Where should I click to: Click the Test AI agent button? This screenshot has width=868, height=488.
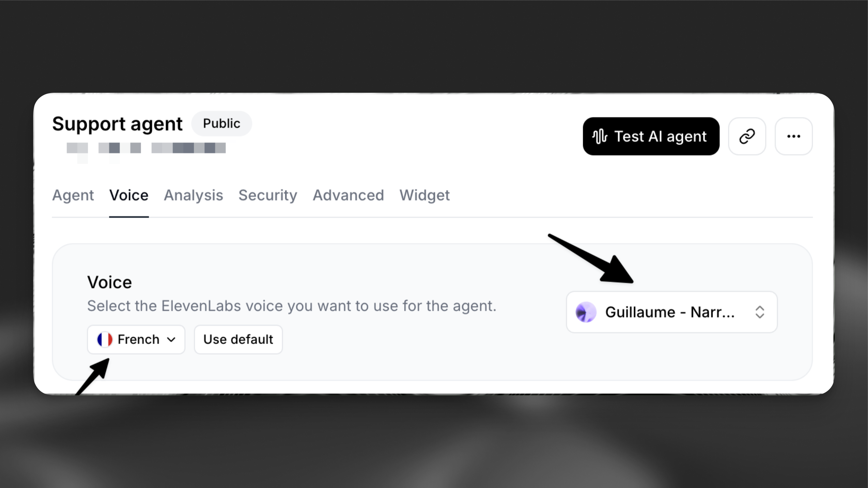click(x=650, y=136)
